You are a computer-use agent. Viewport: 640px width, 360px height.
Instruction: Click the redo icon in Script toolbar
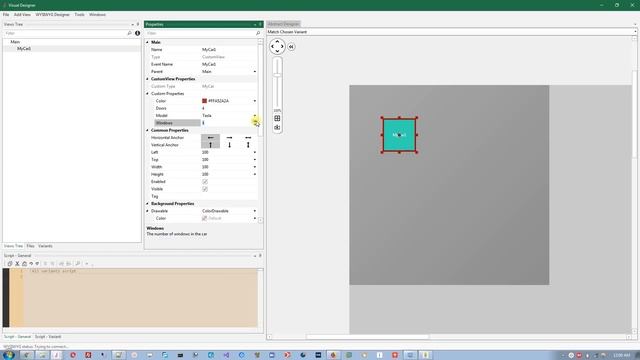click(x=38, y=264)
